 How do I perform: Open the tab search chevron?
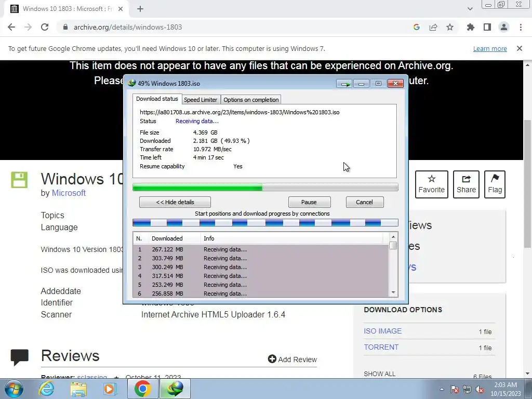tap(470, 9)
